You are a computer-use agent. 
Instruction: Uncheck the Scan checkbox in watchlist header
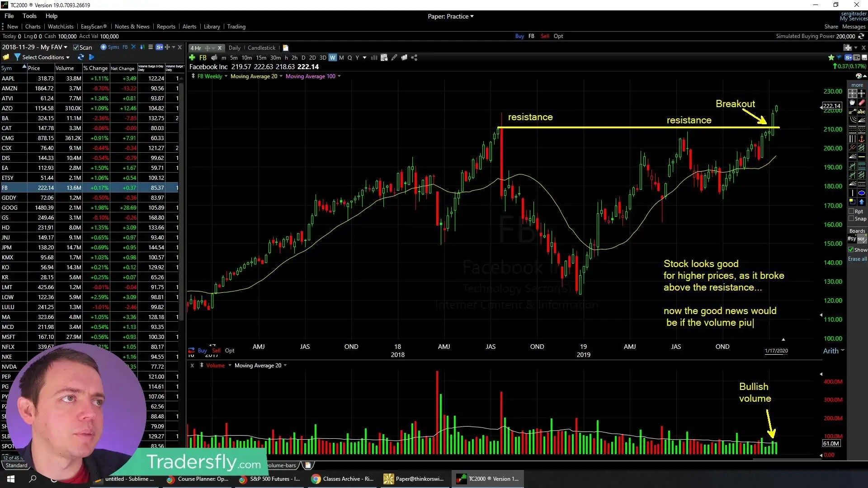(x=76, y=47)
